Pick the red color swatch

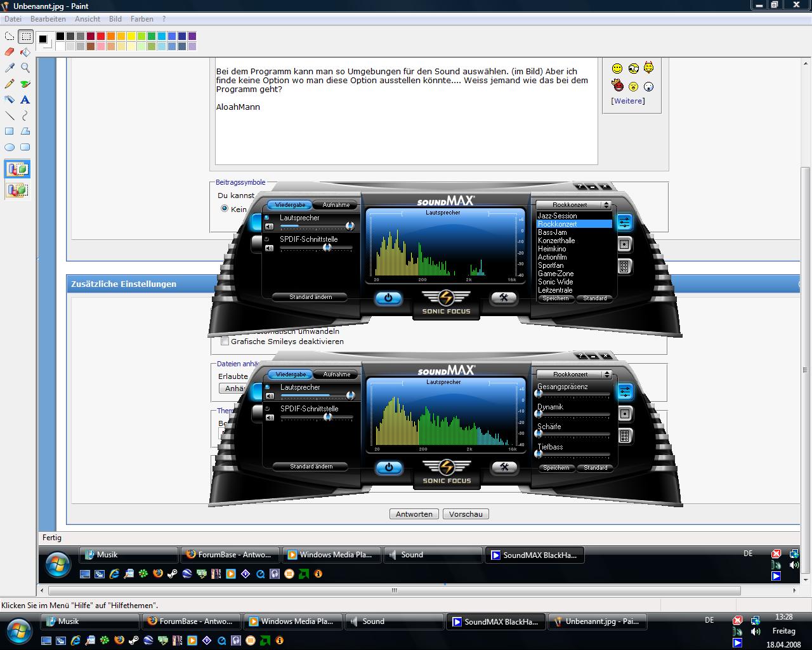(101, 36)
